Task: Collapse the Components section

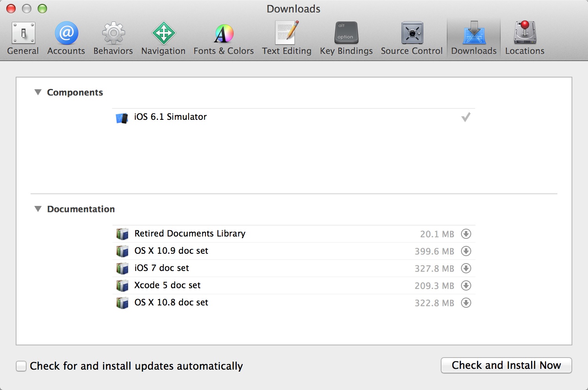Action: coord(38,92)
